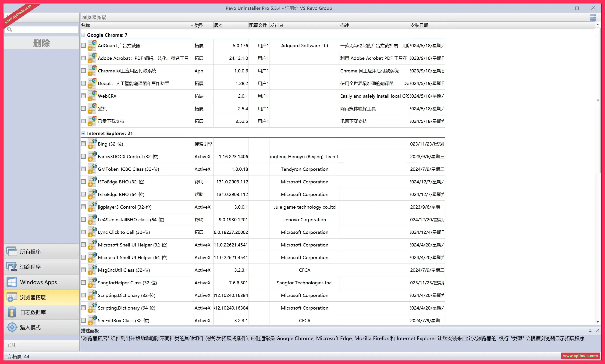
Task: Tick the Bing (32-位) checkbox
Action: click(x=83, y=144)
